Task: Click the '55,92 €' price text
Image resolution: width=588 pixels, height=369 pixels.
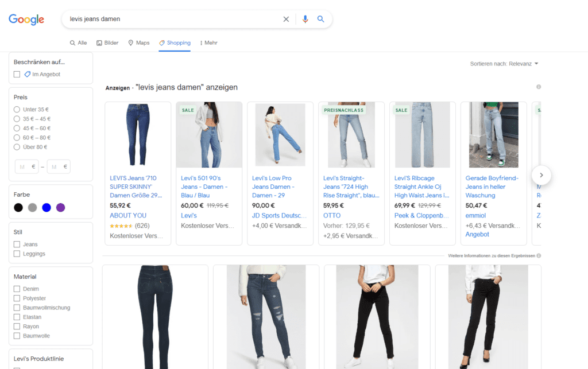Action: pyautogui.click(x=120, y=205)
